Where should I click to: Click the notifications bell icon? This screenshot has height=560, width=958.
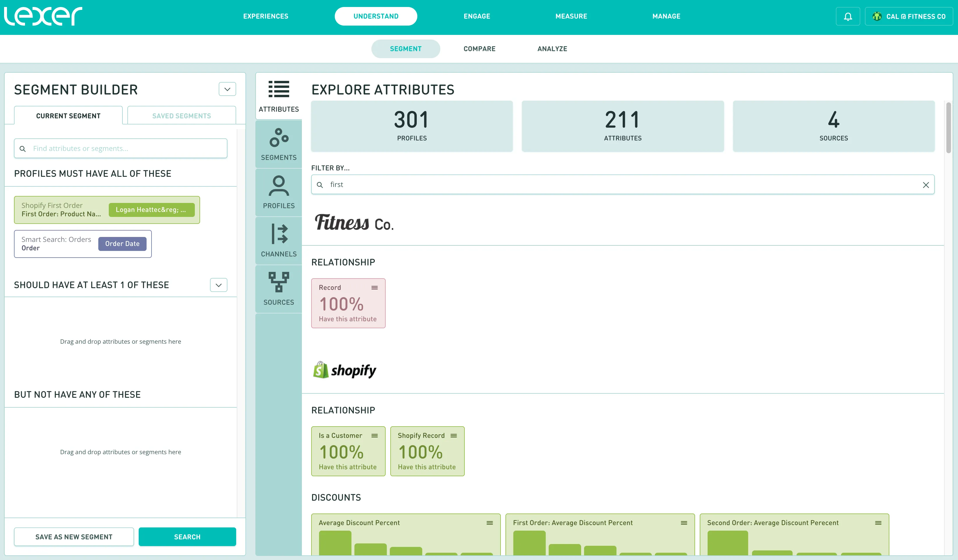(x=848, y=16)
